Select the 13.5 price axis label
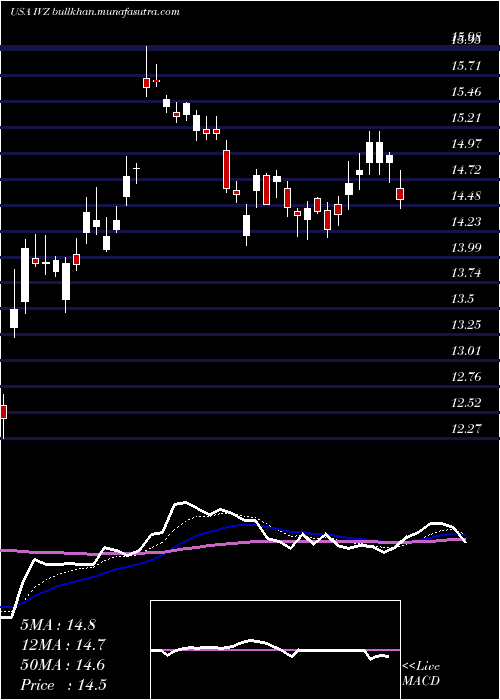 462,299
